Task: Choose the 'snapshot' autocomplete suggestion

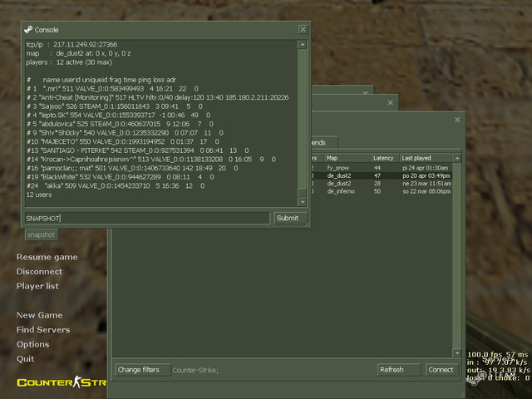Action: 42,234
